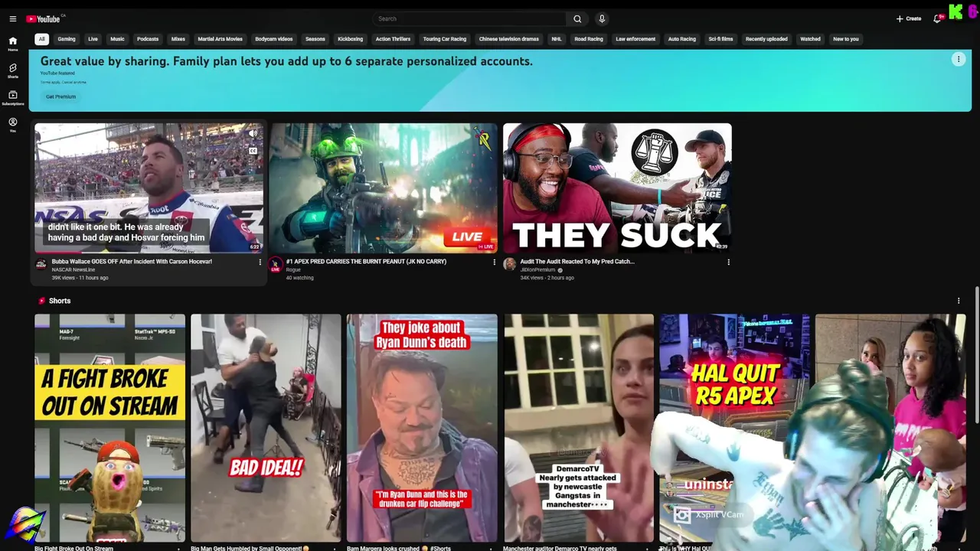
Task: Click the Shorts shelf icon
Action: 42,301
